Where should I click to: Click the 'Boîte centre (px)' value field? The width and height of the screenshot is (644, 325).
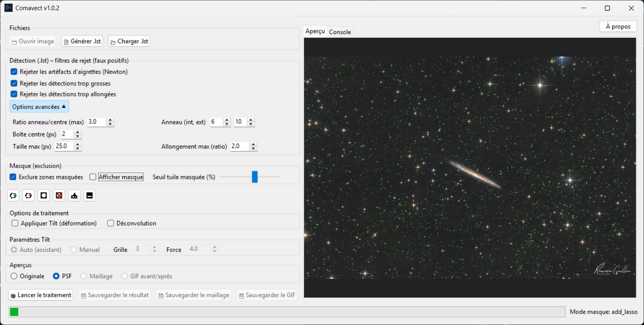pyautogui.click(x=67, y=134)
